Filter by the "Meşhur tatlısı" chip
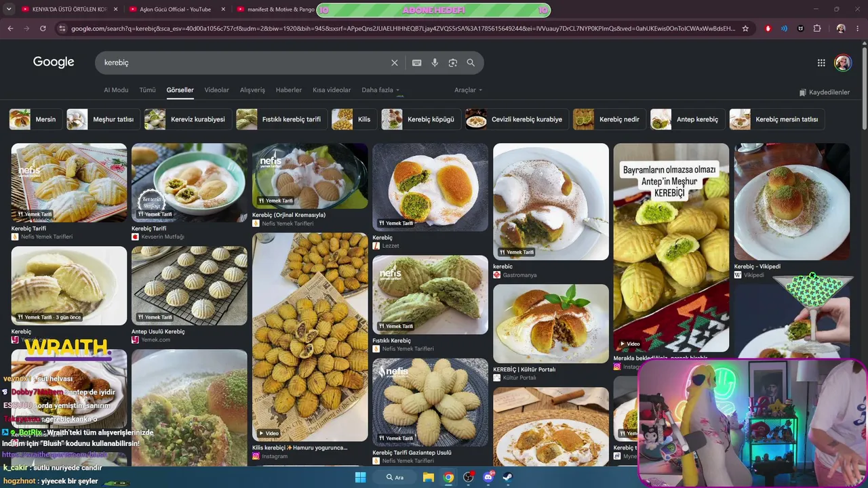Screen dimensions: 868x488 tap(104, 119)
